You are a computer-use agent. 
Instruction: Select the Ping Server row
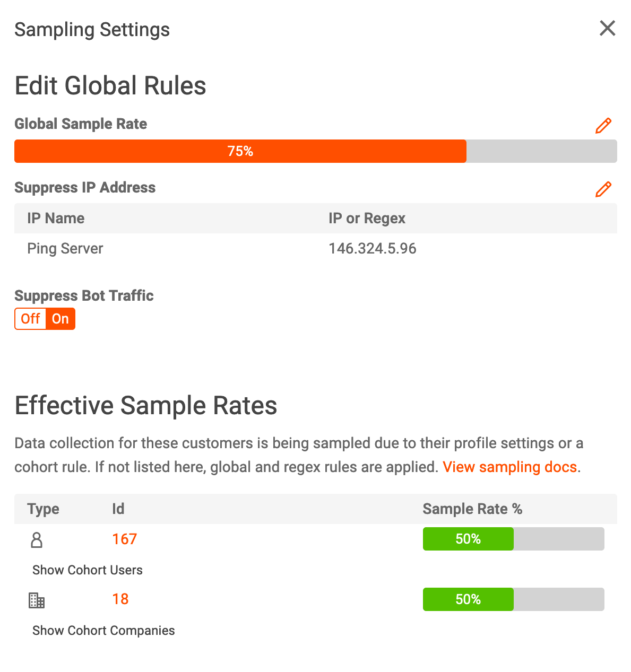(65, 248)
